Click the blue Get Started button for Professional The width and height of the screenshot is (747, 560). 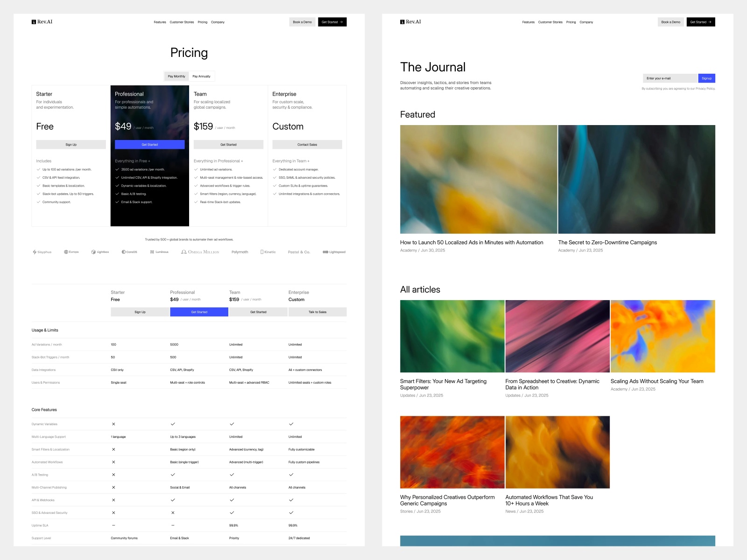tap(149, 144)
